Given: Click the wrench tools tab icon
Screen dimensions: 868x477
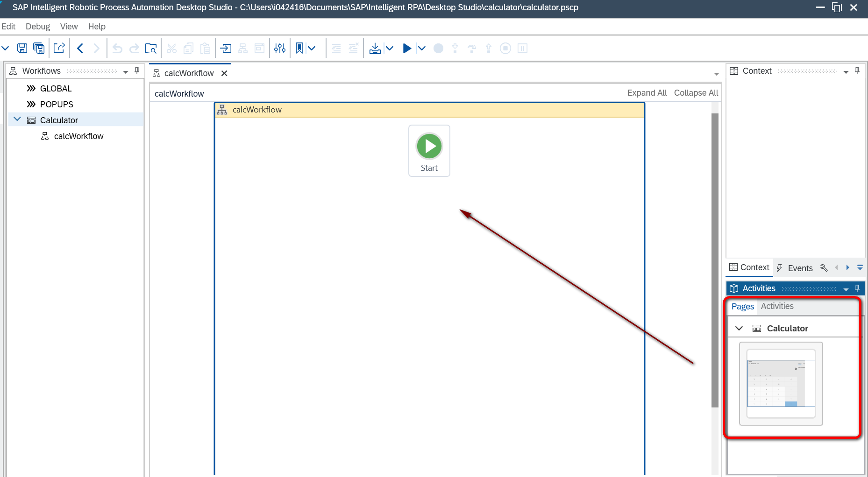Looking at the screenshot, I should coord(824,268).
